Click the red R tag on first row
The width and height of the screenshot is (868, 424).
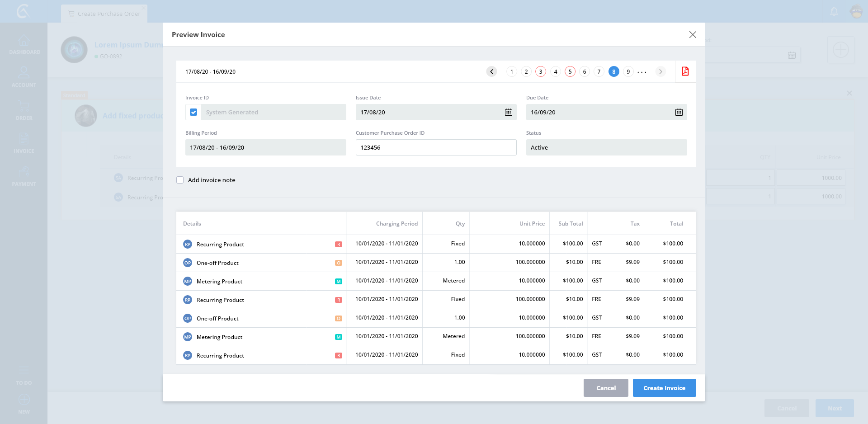point(338,244)
